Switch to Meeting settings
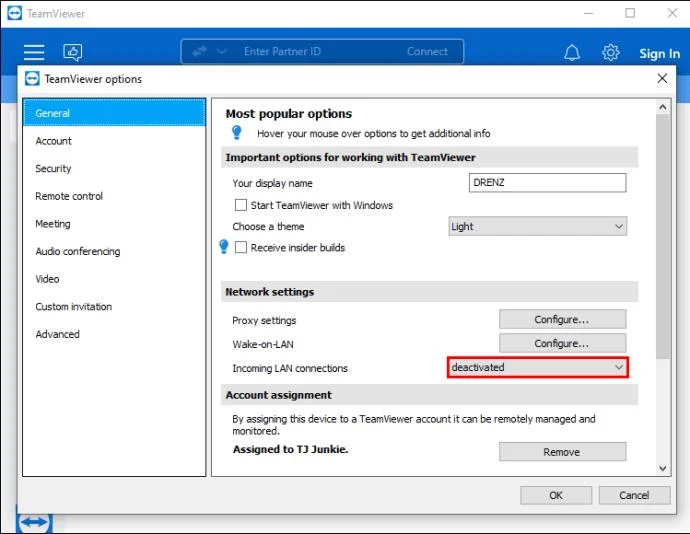Viewport: 690px width, 534px height. (114, 224)
